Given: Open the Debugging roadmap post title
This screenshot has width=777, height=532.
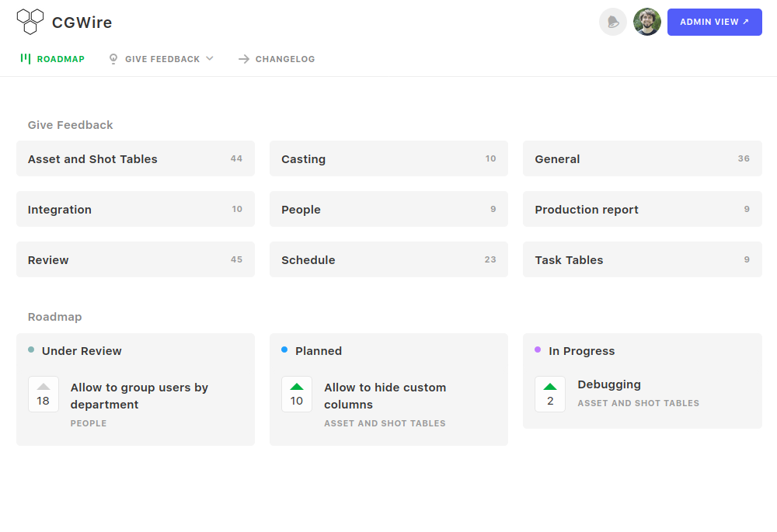Looking at the screenshot, I should (x=609, y=384).
